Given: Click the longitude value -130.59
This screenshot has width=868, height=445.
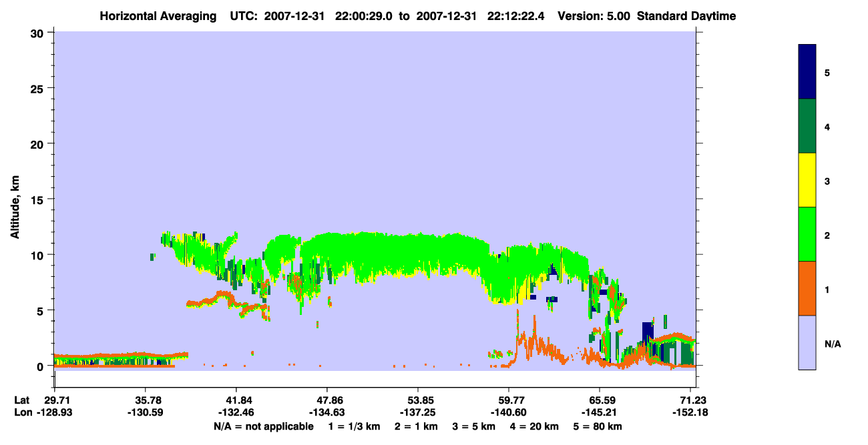Looking at the screenshot, I should [x=145, y=412].
